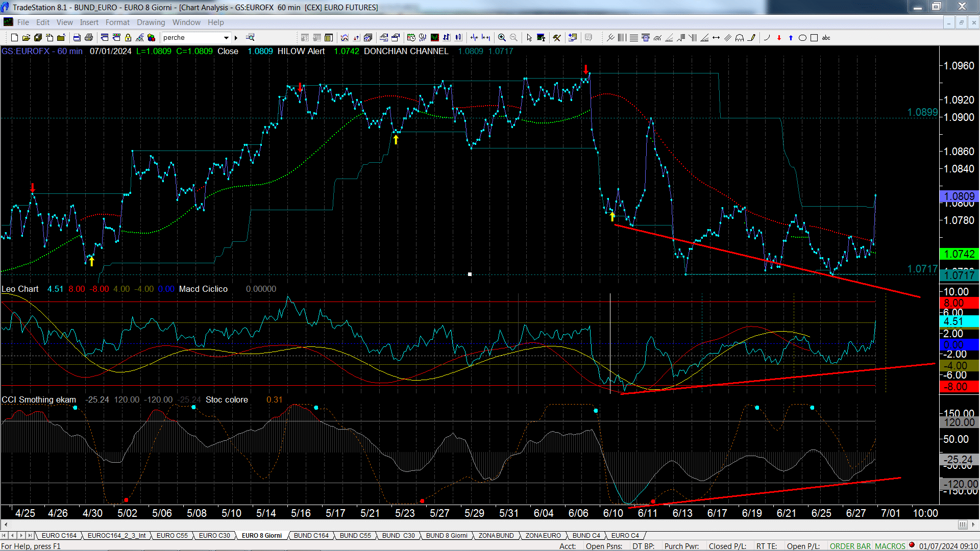Click the symbol lookup magnifier icon
Image resolution: width=980 pixels, height=551 pixels.
coord(250,37)
